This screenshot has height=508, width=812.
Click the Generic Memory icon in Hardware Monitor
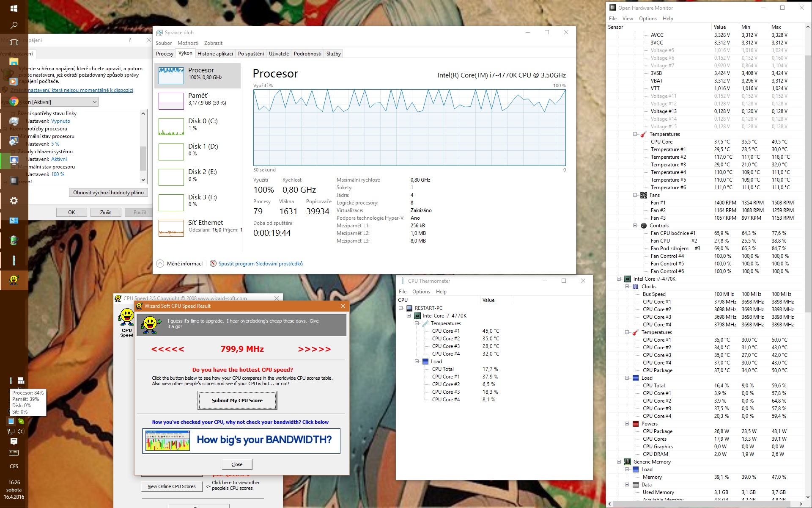pos(628,462)
